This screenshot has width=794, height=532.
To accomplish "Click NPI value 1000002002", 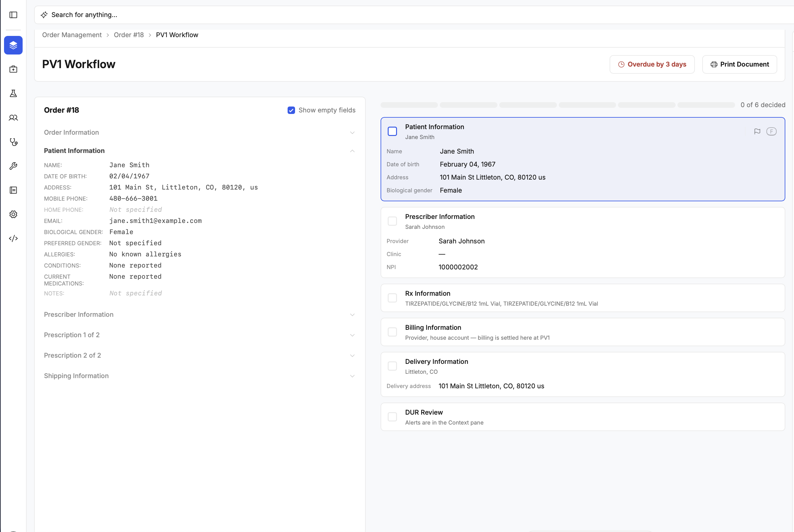I will click(x=458, y=267).
